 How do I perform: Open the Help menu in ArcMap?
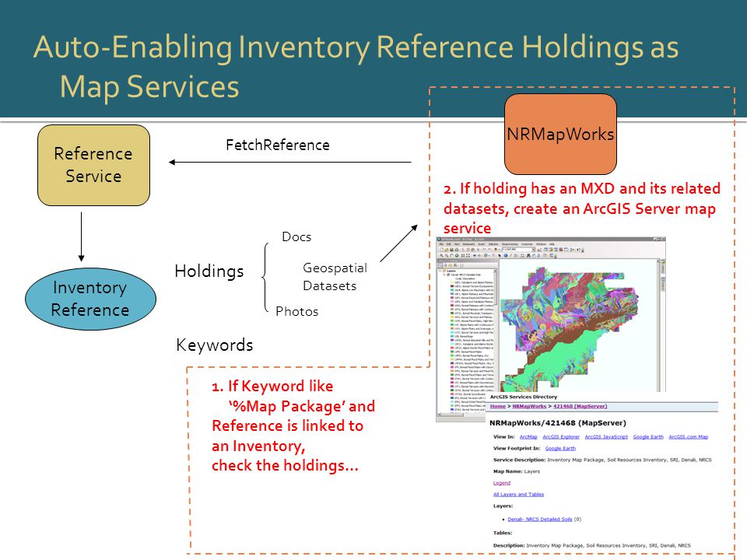[x=552, y=244]
